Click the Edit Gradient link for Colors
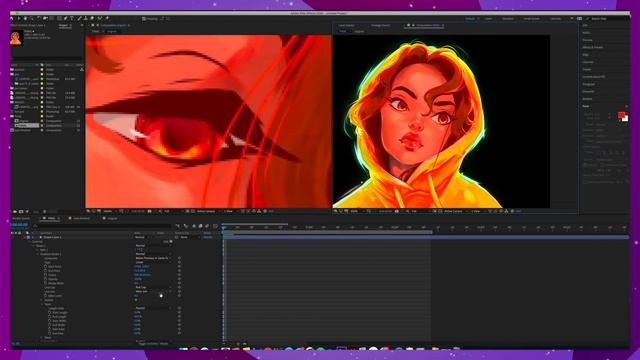Image resolution: width=640 pixels, height=360 pixels. (x=142, y=275)
